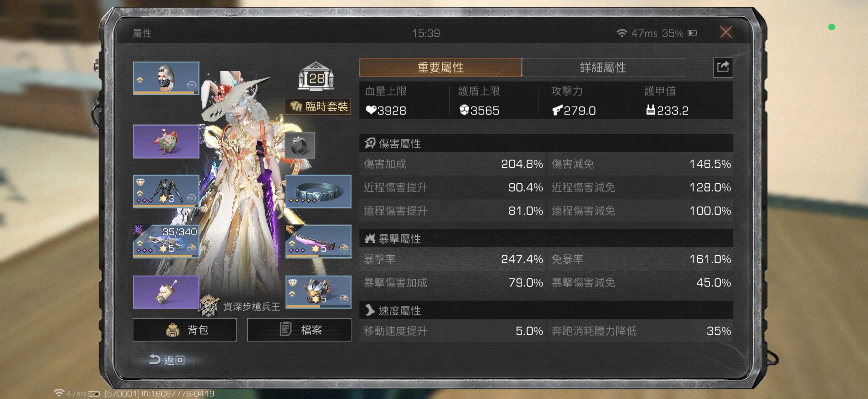868x399 pixels.
Task: Close the attributes panel with red X
Action: 726,33
